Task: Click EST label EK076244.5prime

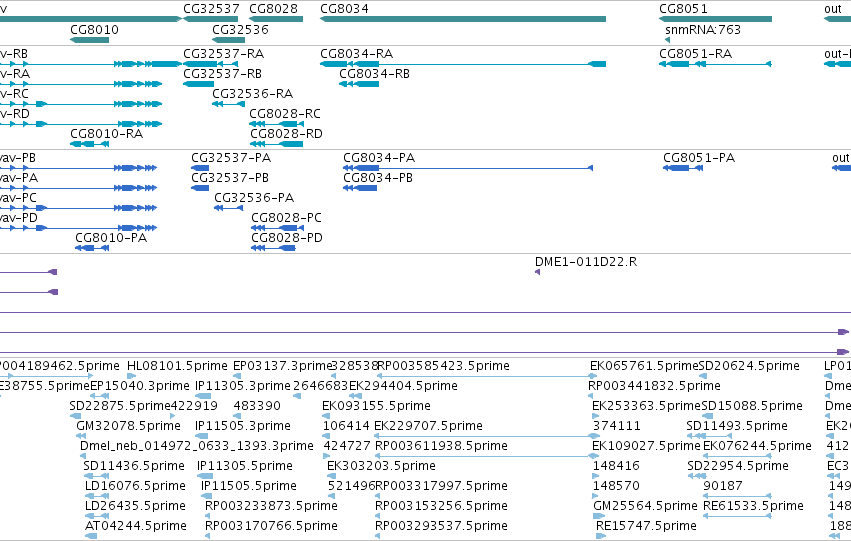Action: pyautogui.click(x=757, y=446)
